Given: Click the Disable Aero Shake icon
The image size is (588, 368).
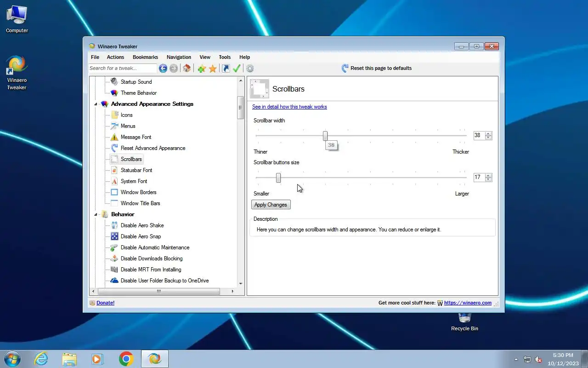Looking at the screenshot, I should coord(114,225).
